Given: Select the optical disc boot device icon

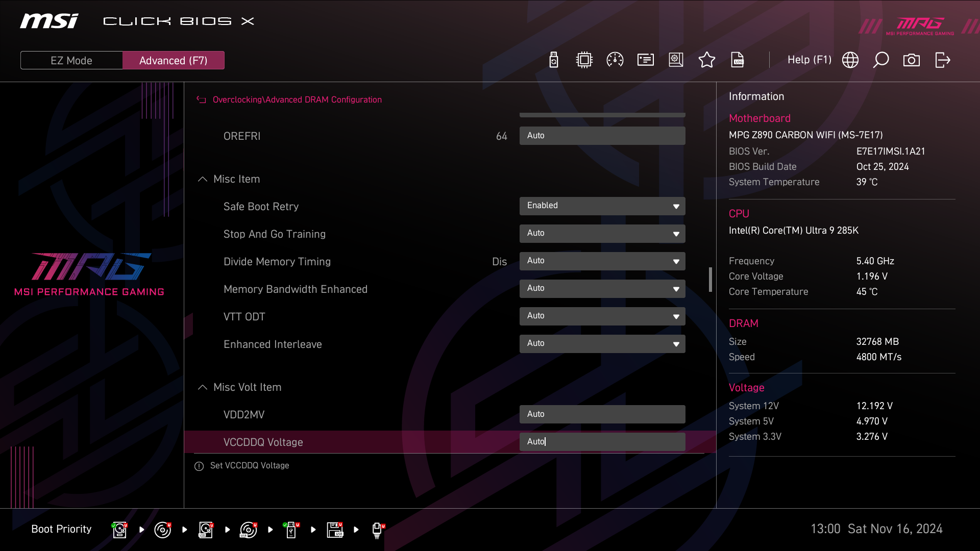Looking at the screenshot, I should click(x=163, y=530).
